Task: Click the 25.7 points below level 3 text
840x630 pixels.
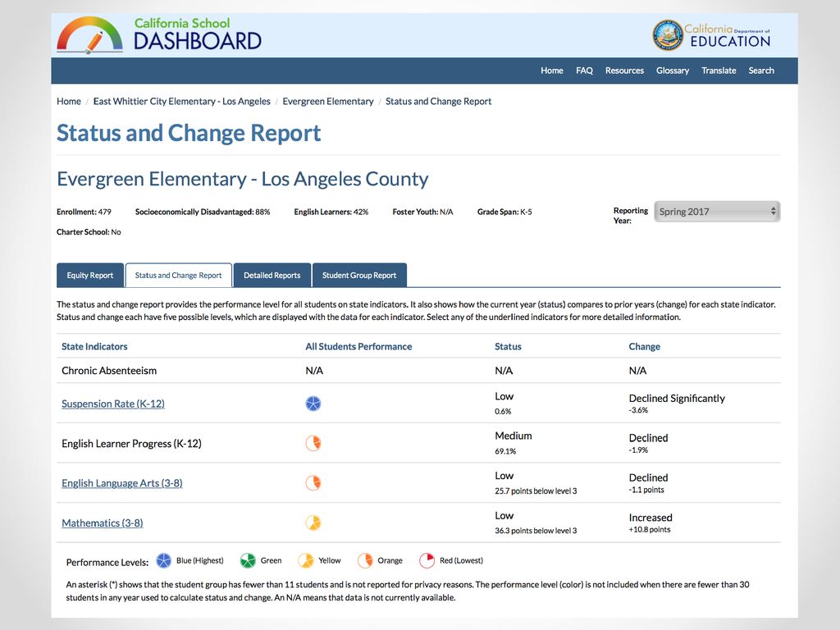Action: click(536, 491)
